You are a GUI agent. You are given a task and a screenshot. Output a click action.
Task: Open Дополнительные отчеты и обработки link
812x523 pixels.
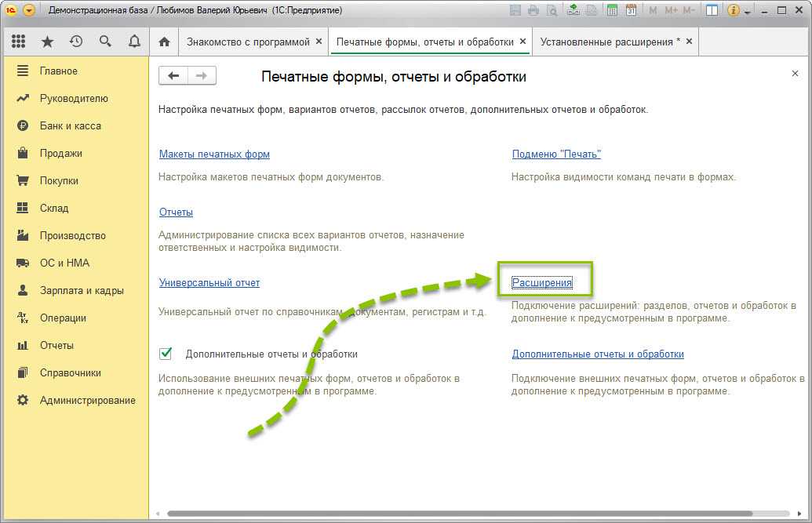click(598, 354)
